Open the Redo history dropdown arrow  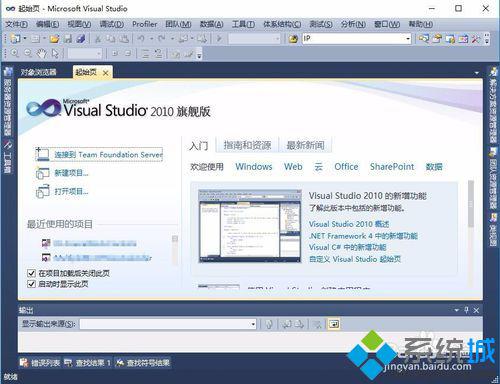(x=172, y=39)
